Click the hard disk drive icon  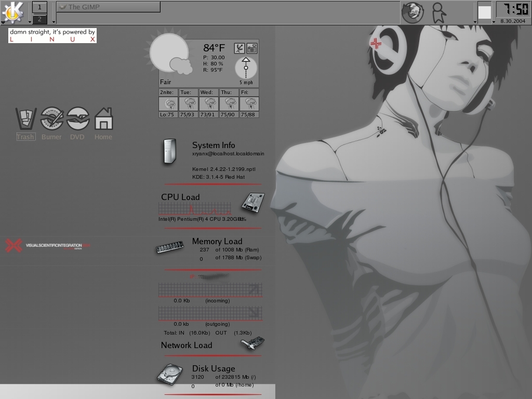click(170, 374)
